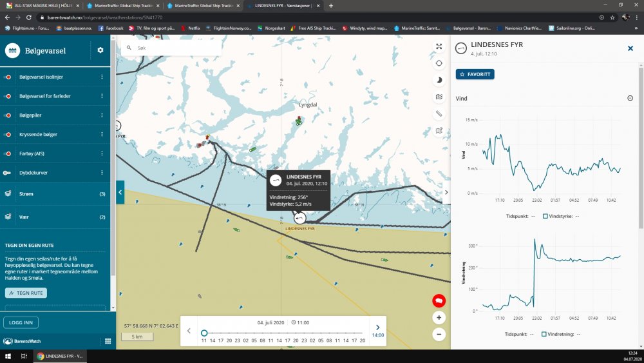The height and width of the screenshot is (363, 644).
Task: Click the time slider handle at 11
Action: (x=204, y=333)
